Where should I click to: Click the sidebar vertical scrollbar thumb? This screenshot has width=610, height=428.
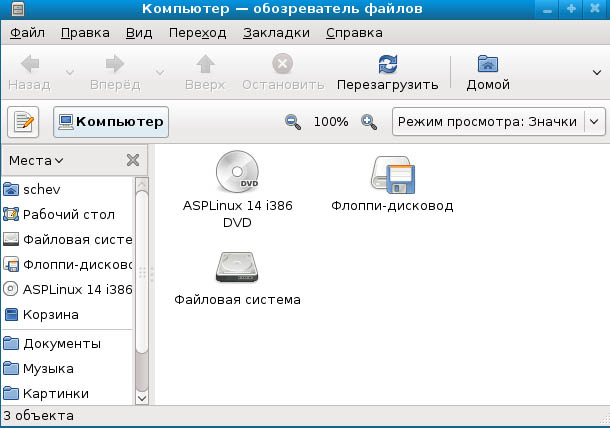pyautogui.click(x=142, y=272)
